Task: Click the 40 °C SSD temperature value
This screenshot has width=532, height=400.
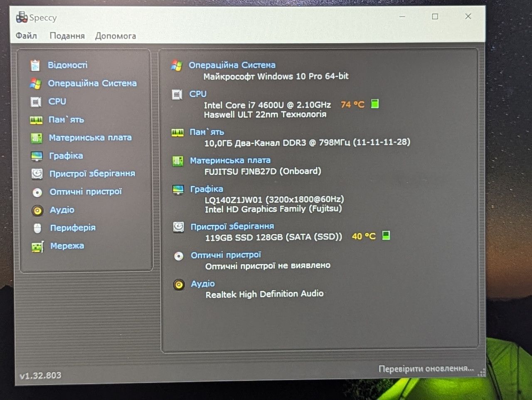Action: (x=364, y=236)
